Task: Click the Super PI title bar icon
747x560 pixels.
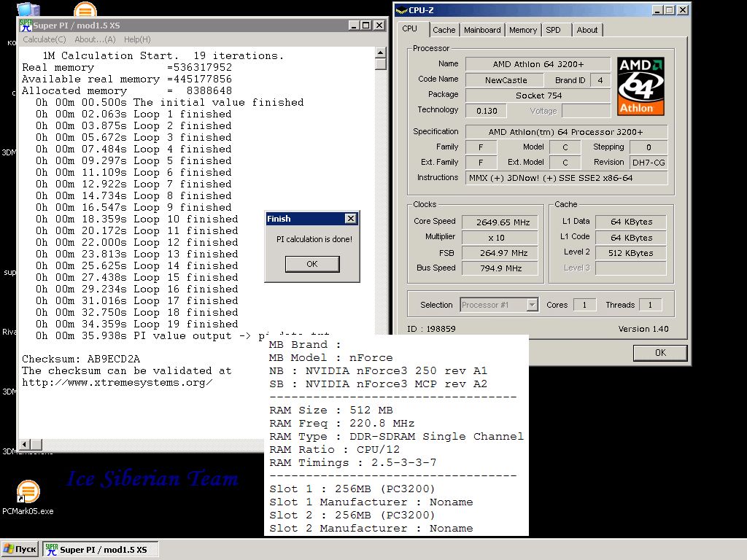Action: (x=26, y=26)
